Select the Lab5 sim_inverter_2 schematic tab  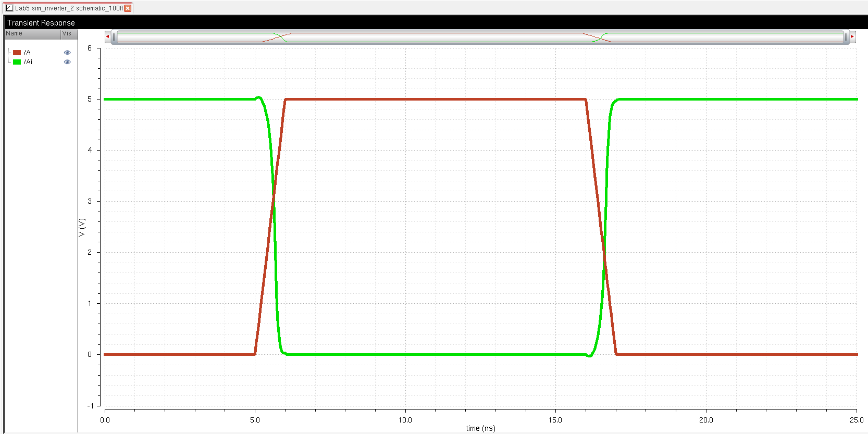click(x=68, y=8)
